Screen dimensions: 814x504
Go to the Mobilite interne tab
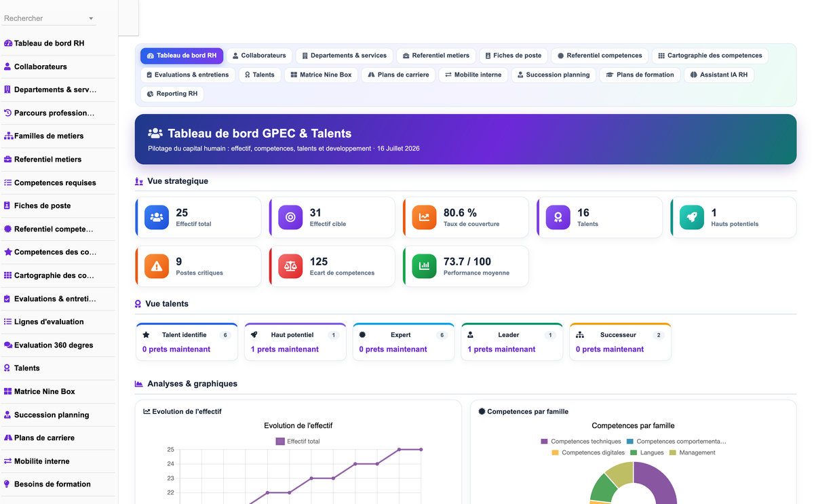(473, 75)
